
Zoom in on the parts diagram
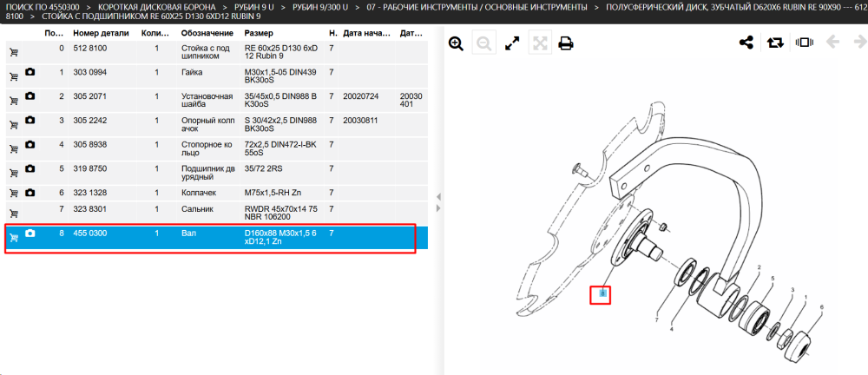[456, 43]
